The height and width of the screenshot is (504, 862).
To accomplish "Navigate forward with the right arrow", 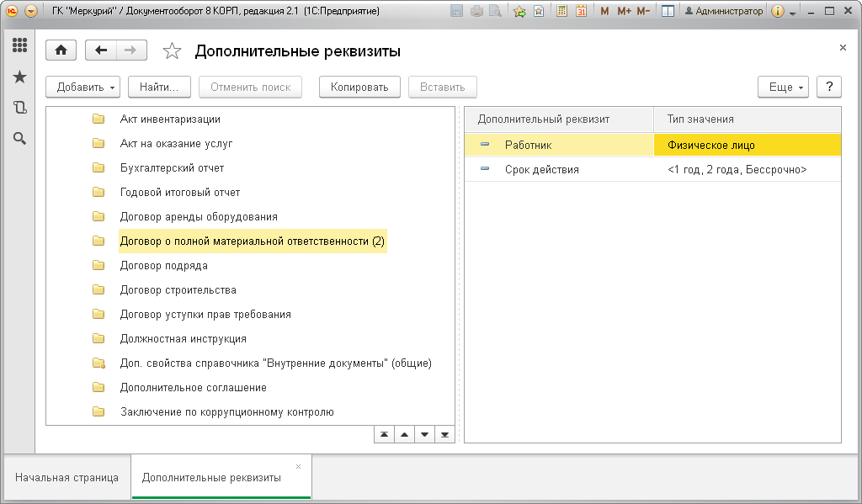I will (130, 50).
